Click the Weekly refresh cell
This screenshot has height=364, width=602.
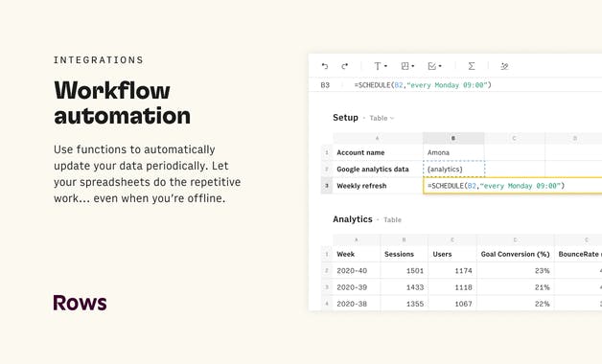tap(378, 186)
